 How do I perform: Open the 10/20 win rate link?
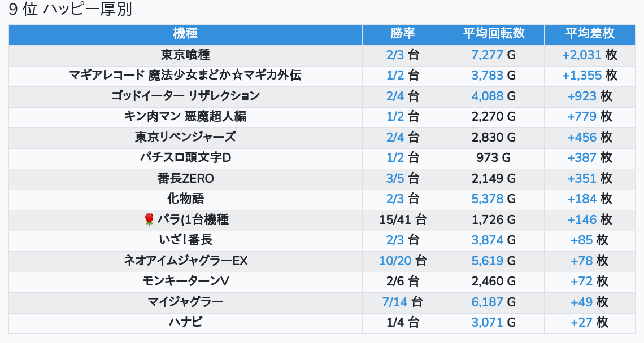click(395, 261)
